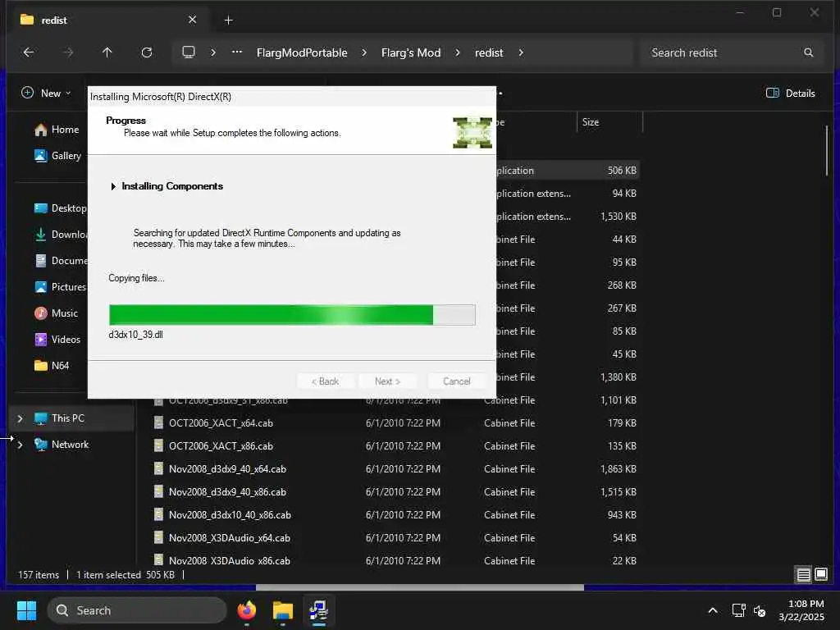Select OCT2006_XACT_x64.cab file
The image size is (840, 630).
coord(221,423)
